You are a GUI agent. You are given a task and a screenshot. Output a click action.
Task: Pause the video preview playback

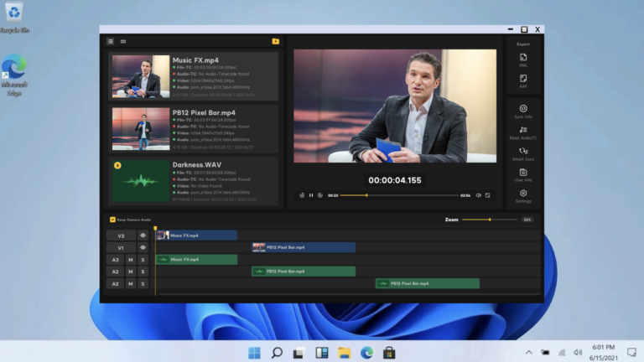coord(311,195)
